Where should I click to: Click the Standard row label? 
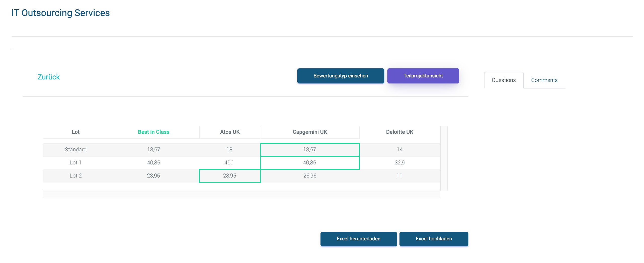point(75,150)
